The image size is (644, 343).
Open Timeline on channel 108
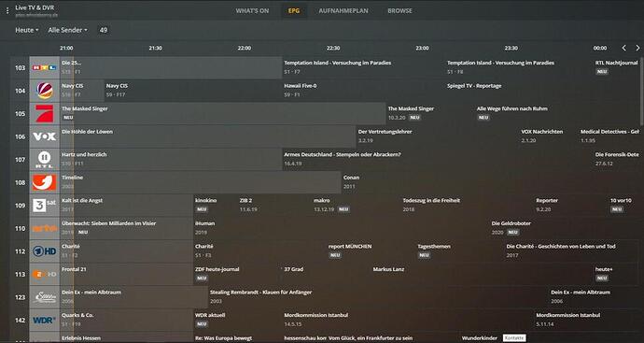(x=201, y=182)
